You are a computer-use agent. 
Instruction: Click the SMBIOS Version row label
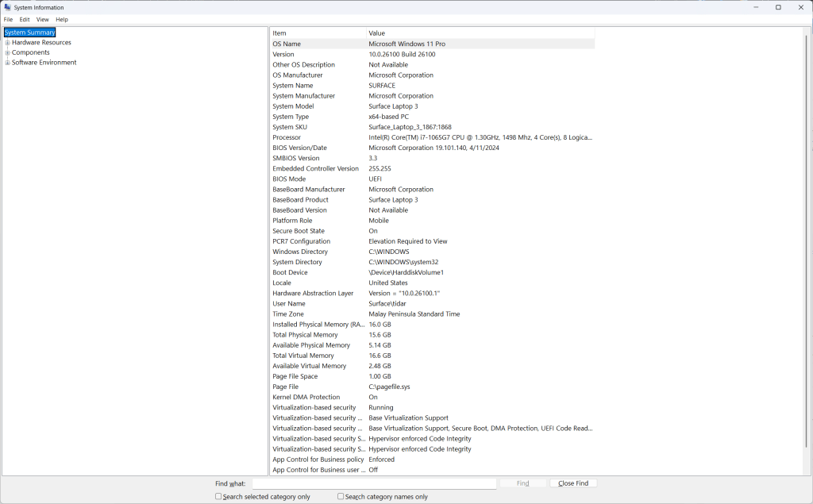tap(295, 158)
